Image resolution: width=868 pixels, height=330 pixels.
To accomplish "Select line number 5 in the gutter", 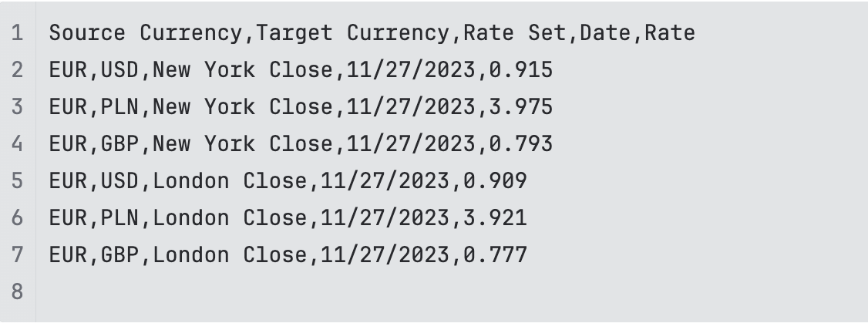I will [x=17, y=181].
